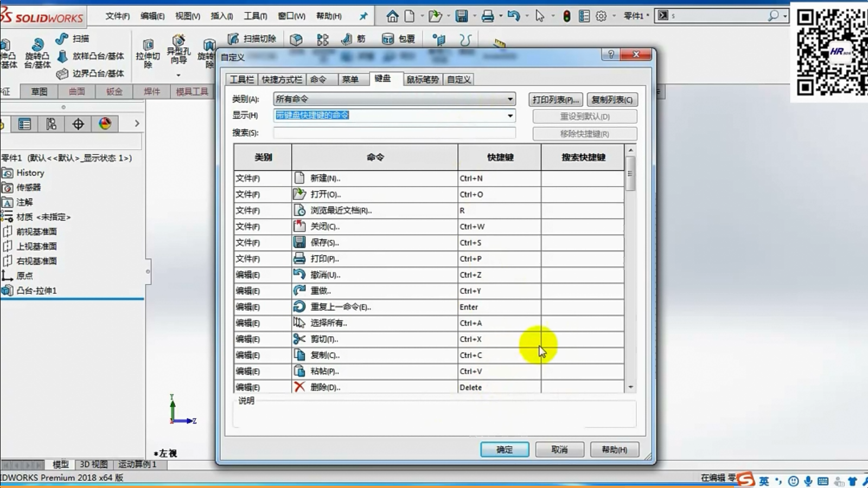Click the 确定 OK button
The width and height of the screenshot is (868, 488).
[x=505, y=450]
